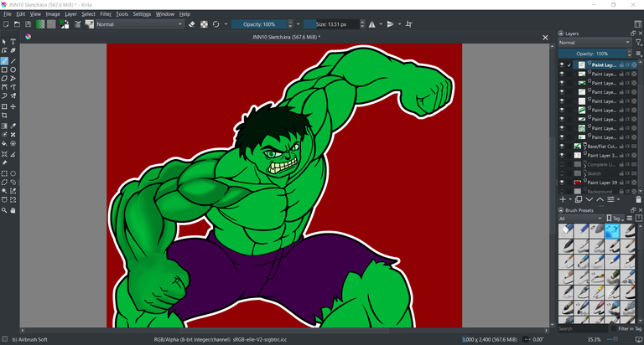Open the Layer menu
Image resolution: width=644 pixels, height=345 pixels.
70,14
